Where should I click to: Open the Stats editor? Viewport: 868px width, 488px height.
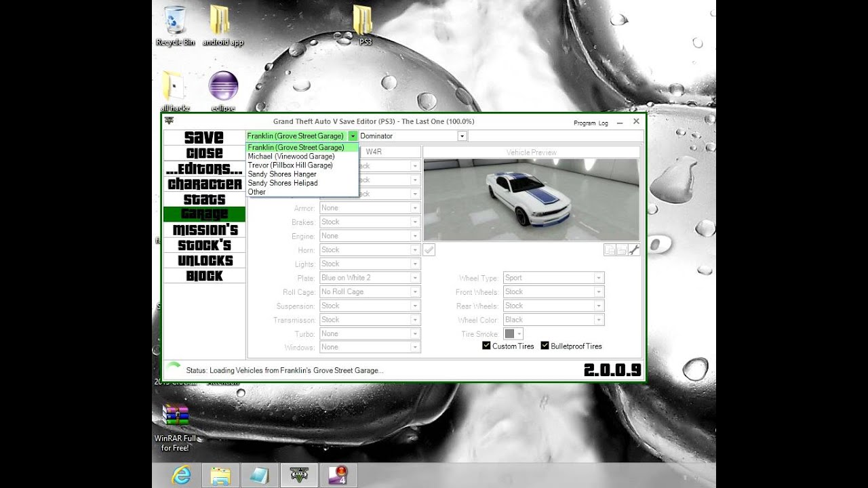[x=204, y=199]
